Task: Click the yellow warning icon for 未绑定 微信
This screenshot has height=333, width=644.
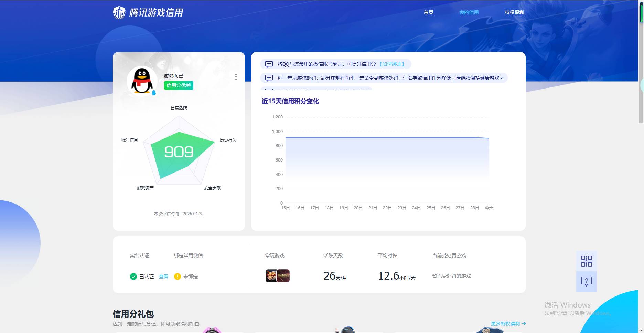Action: click(x=178, y=276)
